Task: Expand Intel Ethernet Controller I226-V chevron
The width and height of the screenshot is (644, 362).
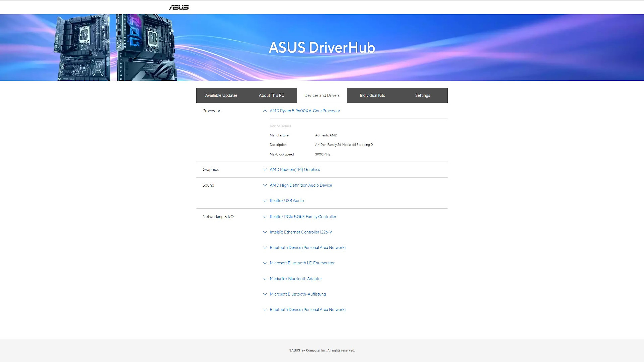Action: [265, 232]
